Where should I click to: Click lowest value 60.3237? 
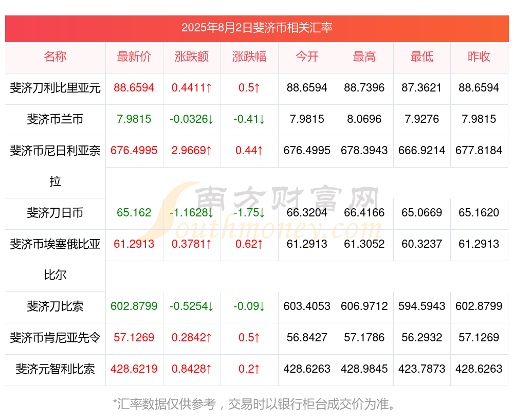(x=422, y=244)
